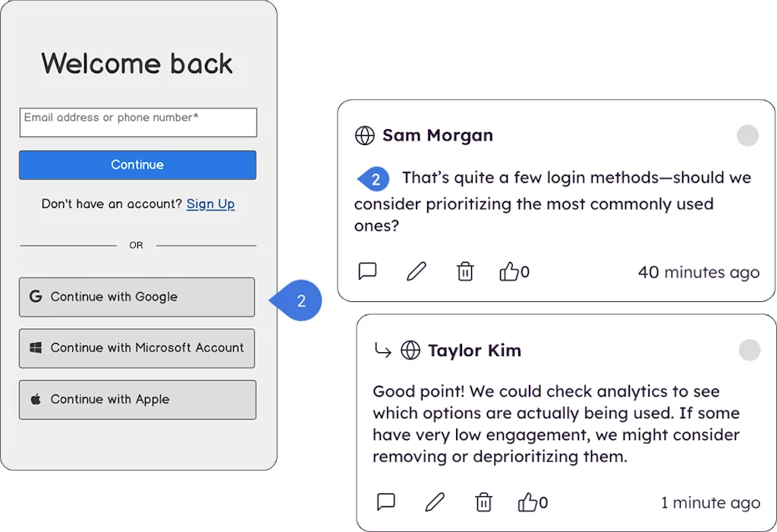777x532 pixels.
Task: Click the blue 2 badge inside Sam's comment
Action: [x=374, y=180]
